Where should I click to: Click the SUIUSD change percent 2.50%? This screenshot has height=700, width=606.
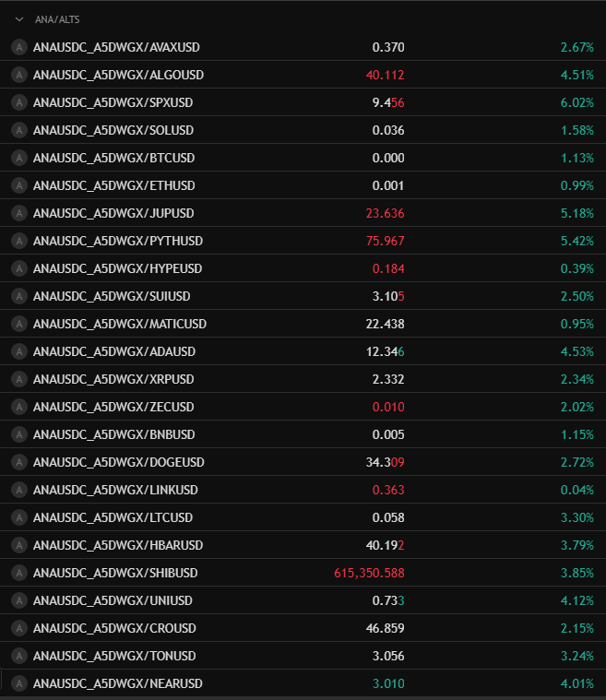tap(576, 296)
